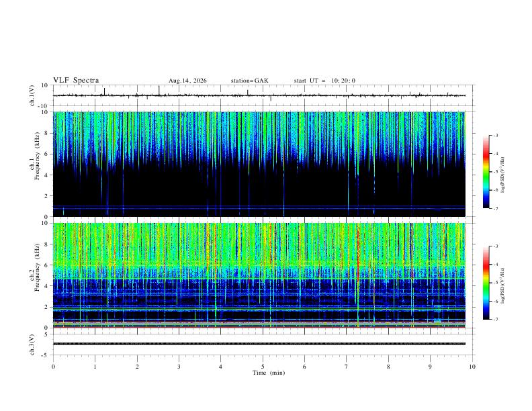Screen dimensions: 532x411
Task: Click the start UT 10:20:0 label
Action: coord(324,81)
